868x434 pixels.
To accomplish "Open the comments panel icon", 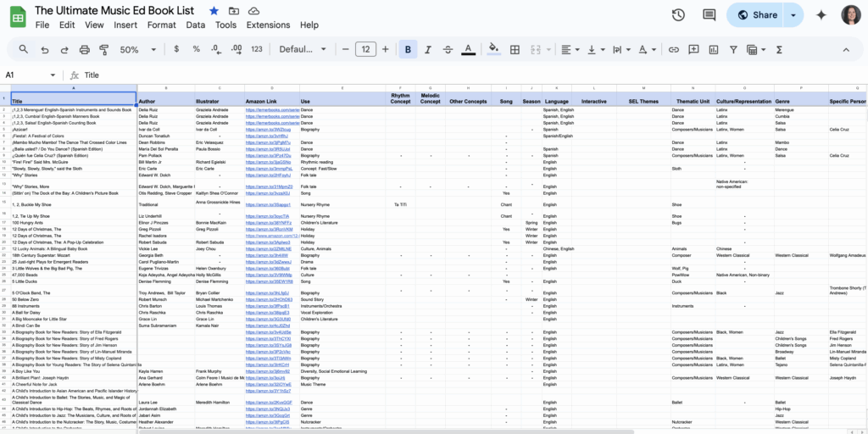I will tap(709, 15).
